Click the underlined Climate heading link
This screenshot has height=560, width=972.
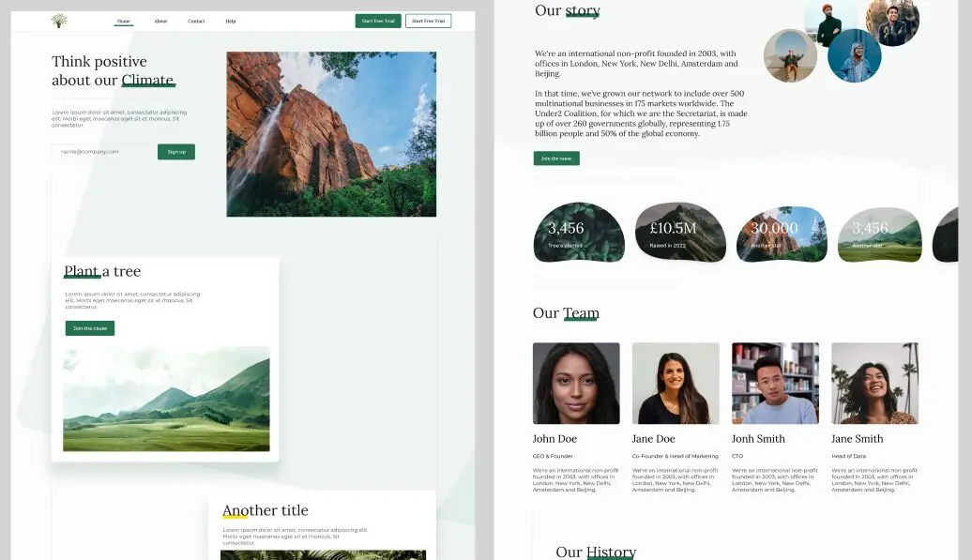(x=147, y=80)
